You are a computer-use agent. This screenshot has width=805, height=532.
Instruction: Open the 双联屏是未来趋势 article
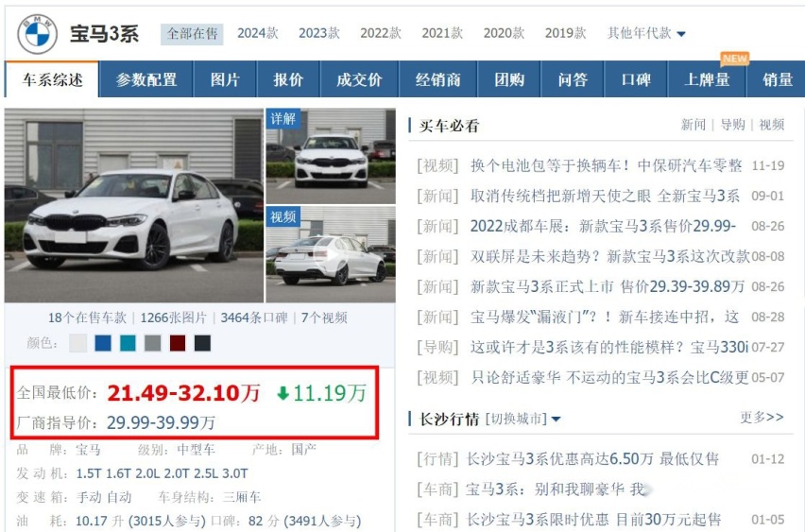click(610, 256)
